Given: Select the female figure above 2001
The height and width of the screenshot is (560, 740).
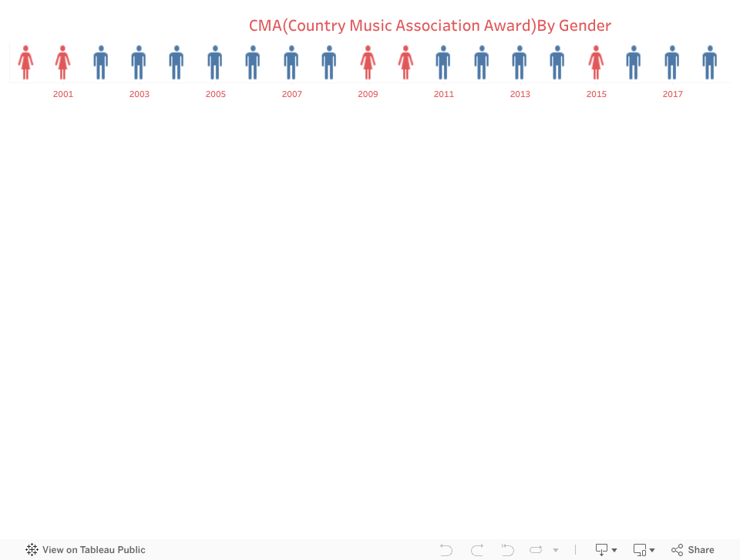Looking at the screenshot, I should coord(62,62).
